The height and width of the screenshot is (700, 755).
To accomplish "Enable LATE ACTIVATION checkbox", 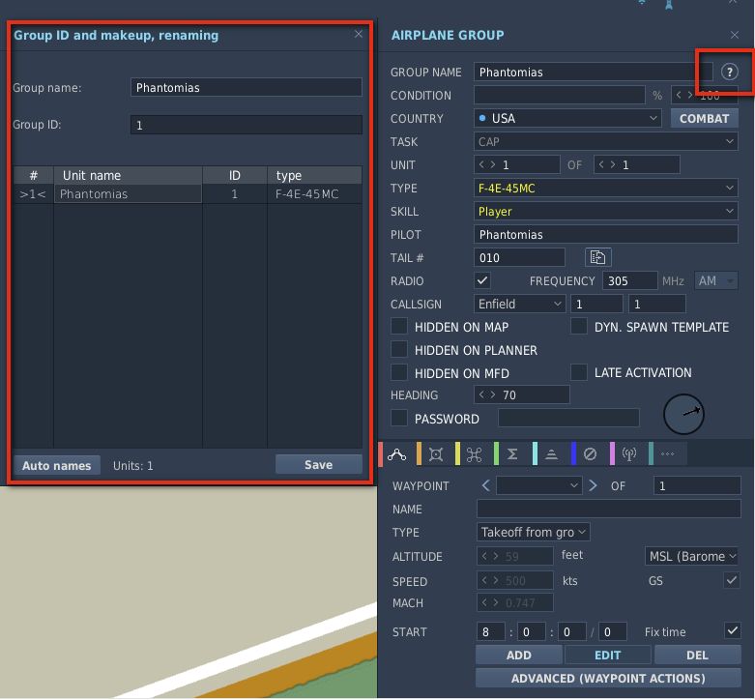I will pyautogui.click(x=579, y=372).
